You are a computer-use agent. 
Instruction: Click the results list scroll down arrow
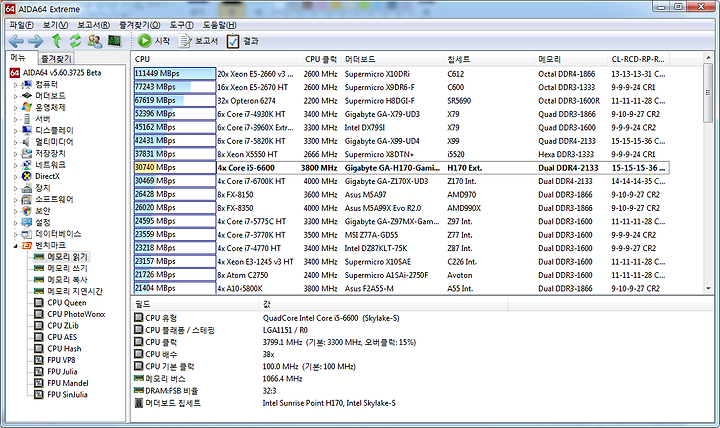pyautogui.click(x=708, y=288)
